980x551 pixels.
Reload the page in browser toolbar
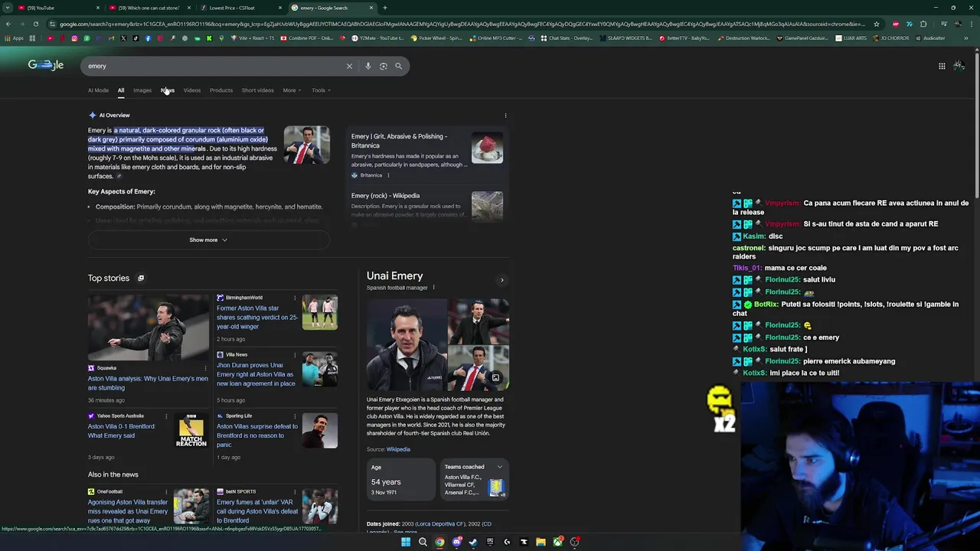(x=35, y=24)
